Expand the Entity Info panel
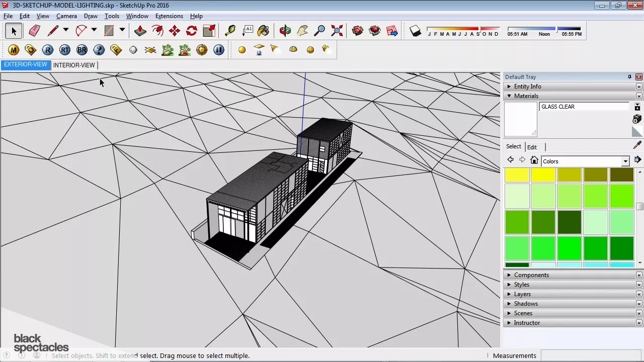 coord(509,86)
